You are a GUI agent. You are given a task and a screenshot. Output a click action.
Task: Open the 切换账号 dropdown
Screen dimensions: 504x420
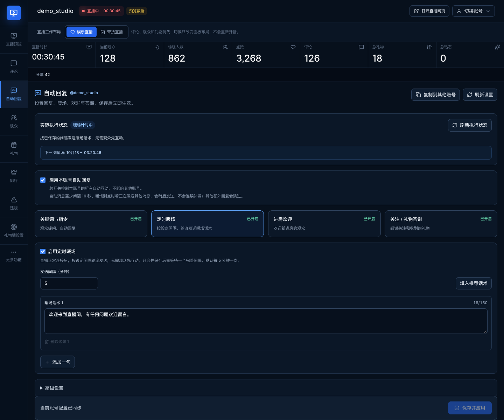point(474,11)
